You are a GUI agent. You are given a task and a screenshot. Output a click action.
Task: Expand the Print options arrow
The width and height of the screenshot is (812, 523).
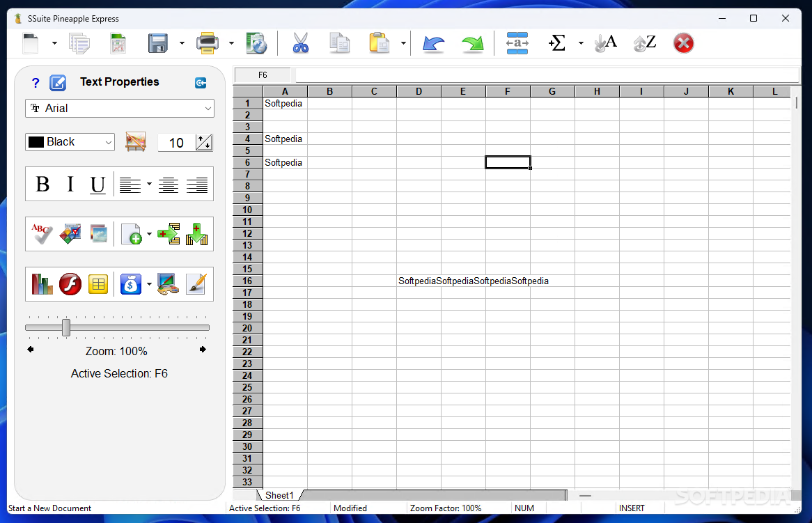231,43
